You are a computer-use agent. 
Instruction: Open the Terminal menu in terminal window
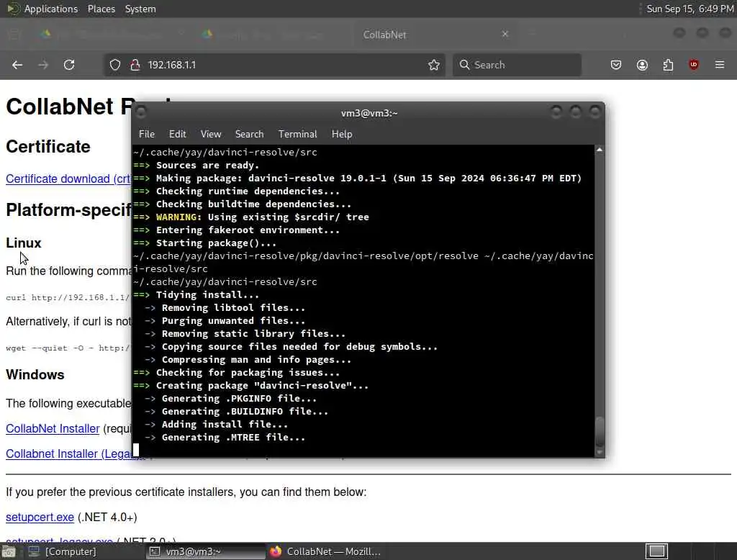click(x=297, y=134)
